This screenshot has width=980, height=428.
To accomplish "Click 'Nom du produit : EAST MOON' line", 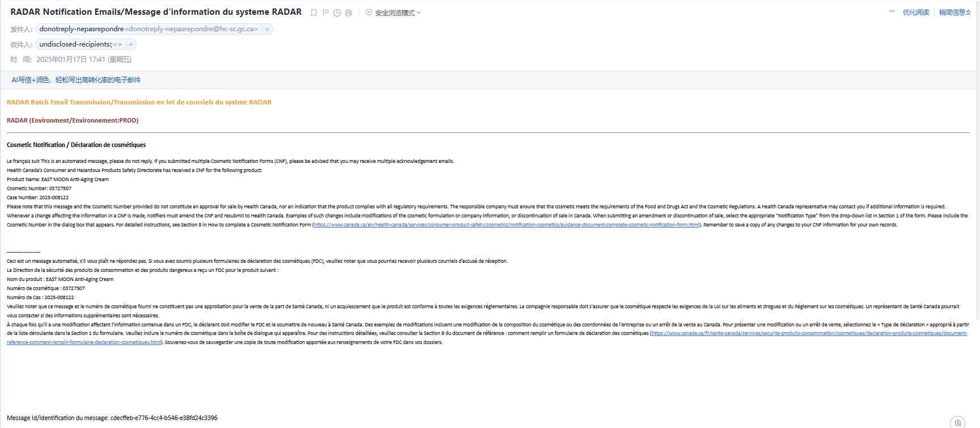I will pyautogui.click(x=60, y=279).
